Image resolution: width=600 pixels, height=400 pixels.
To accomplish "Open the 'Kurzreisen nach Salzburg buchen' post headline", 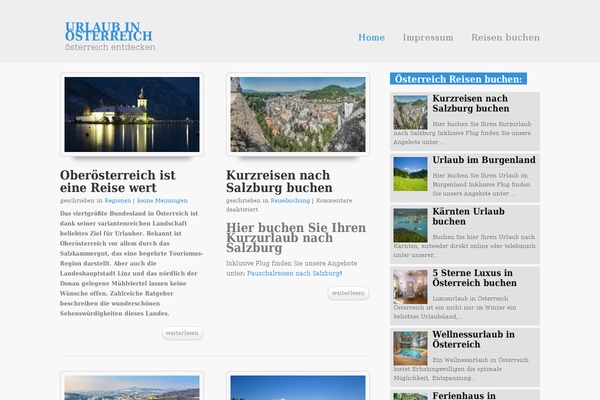I will (279, 181).
